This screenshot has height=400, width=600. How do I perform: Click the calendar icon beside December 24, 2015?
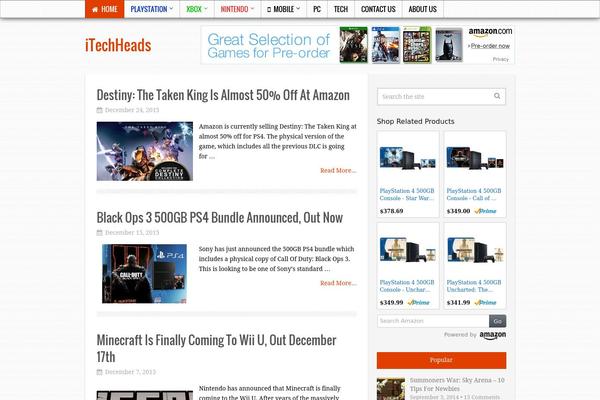[99, 110]
